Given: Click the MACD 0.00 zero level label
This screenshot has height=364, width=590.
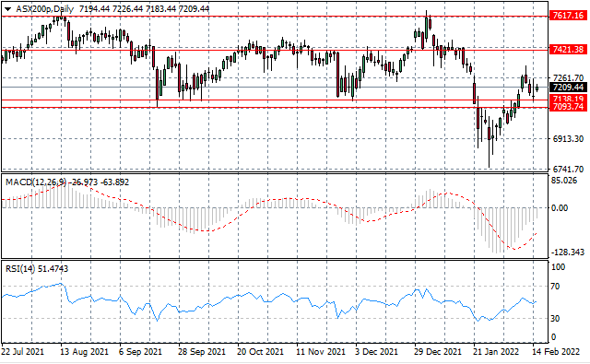Looking at the screenshot, I should point(560,208).
